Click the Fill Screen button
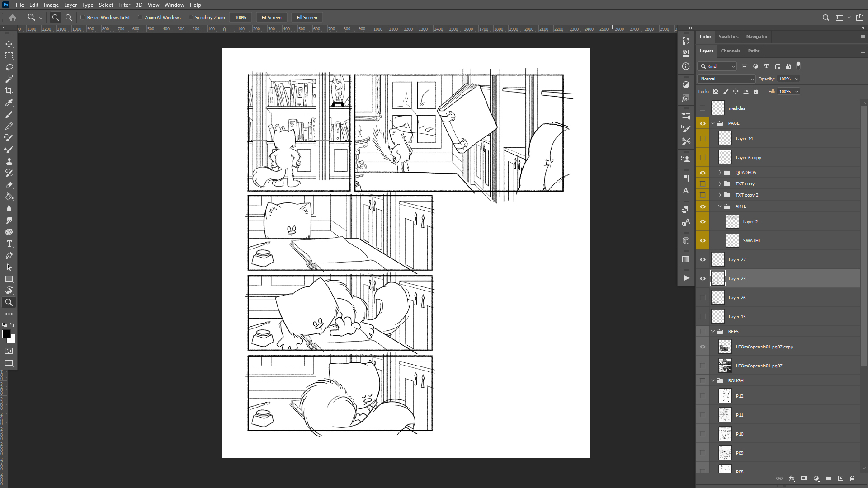Image resolution: width=868 pixels, height=488 pixels. [307, 17]
